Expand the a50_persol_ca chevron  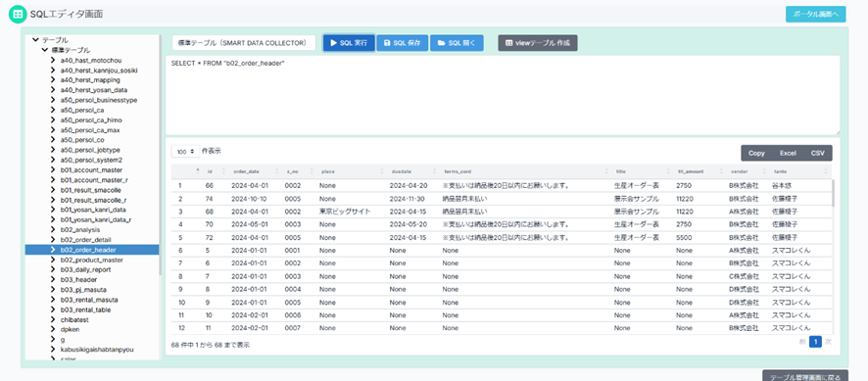click(x=54, y=110)
